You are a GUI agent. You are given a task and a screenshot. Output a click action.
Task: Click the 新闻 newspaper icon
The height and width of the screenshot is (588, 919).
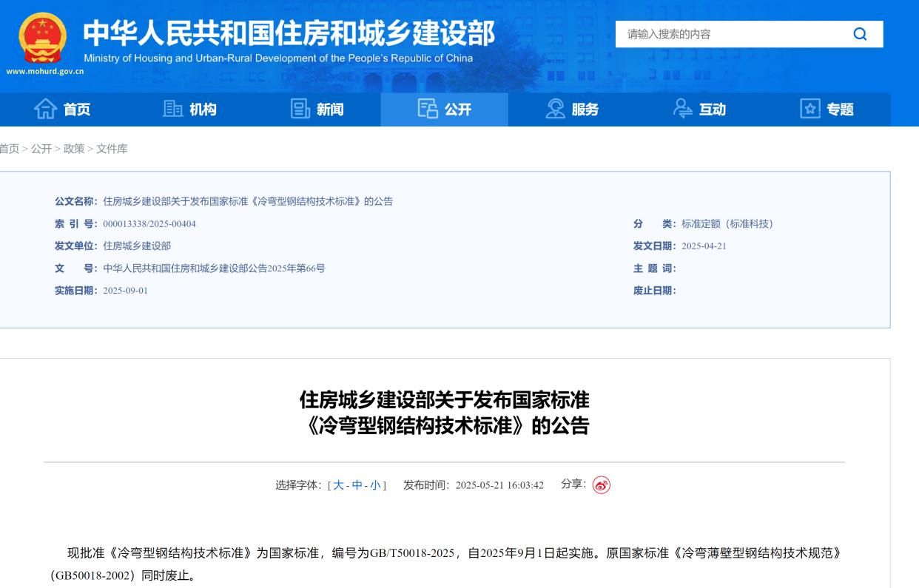click(300, 109)
